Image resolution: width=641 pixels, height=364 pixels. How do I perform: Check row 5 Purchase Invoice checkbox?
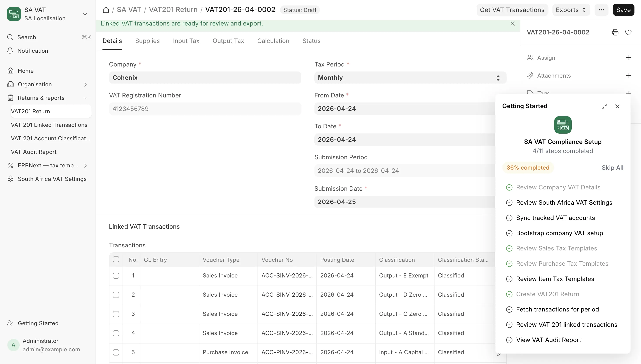click(x=116, y=352)
